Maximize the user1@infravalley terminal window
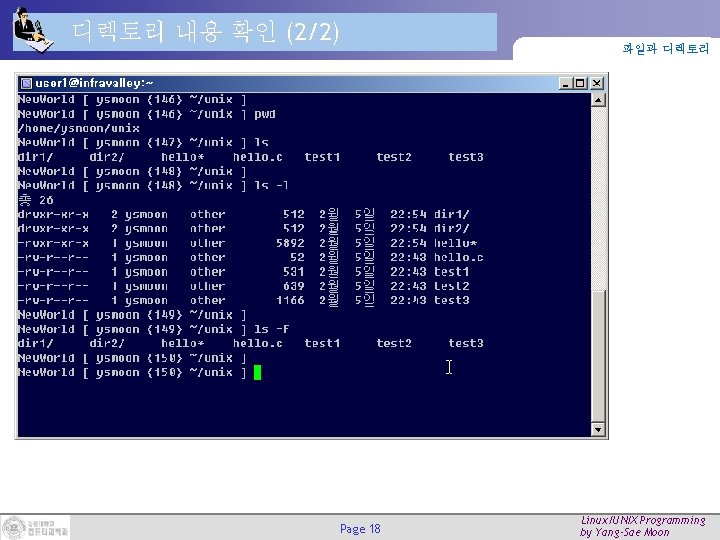Screen dimensions: 720x540 pyautogui.click(x=580, y=83)
